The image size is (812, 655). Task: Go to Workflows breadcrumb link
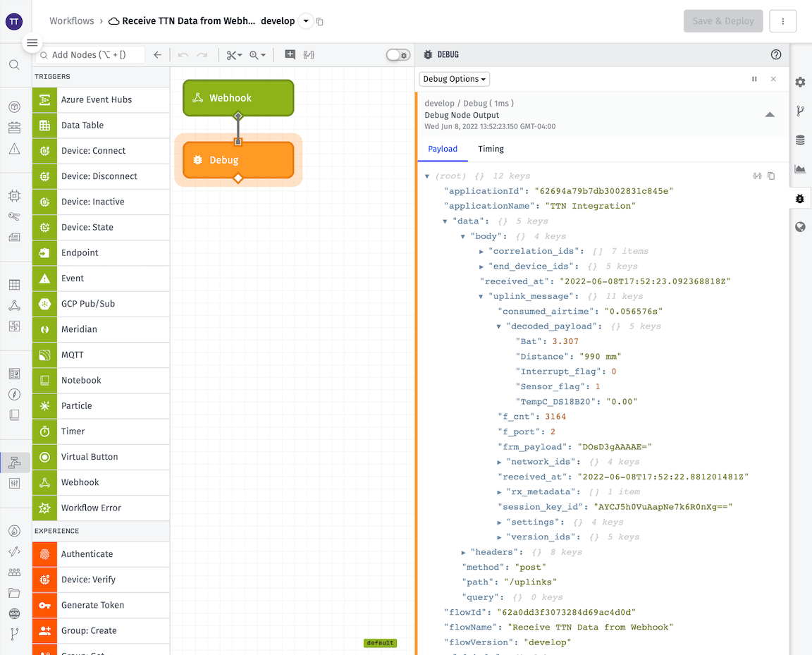coord(71,21)
